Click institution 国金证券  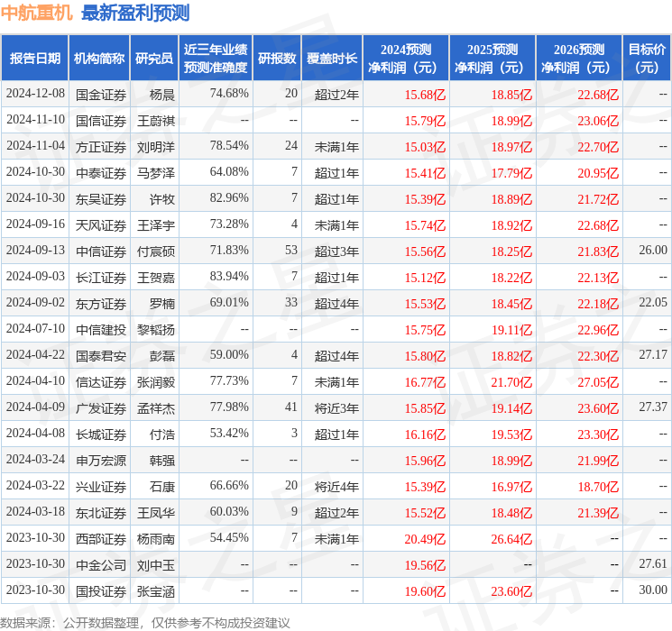(x=101, y=95)
